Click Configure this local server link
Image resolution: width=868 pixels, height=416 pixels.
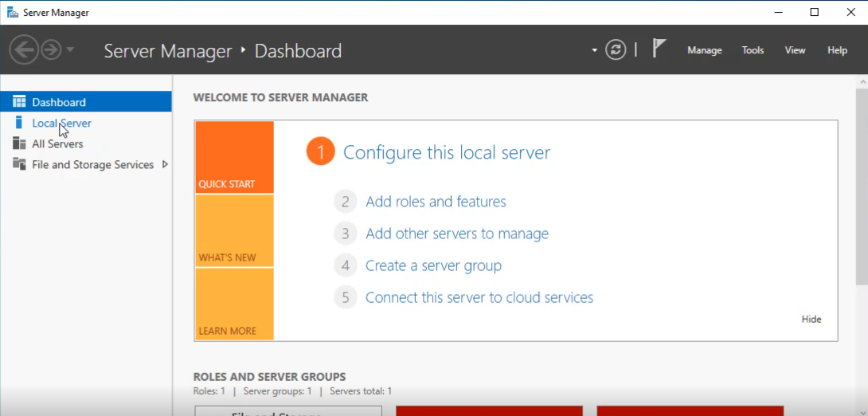(447, 152)
